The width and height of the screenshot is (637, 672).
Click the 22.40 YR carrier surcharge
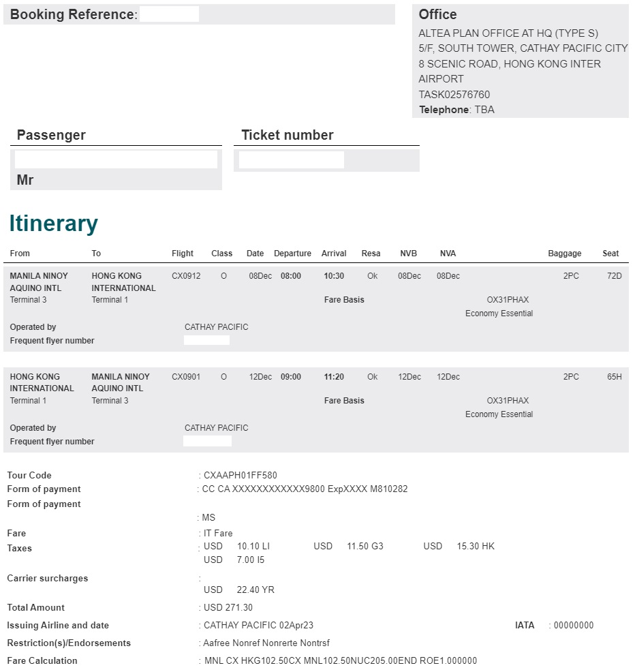[255, 590]
